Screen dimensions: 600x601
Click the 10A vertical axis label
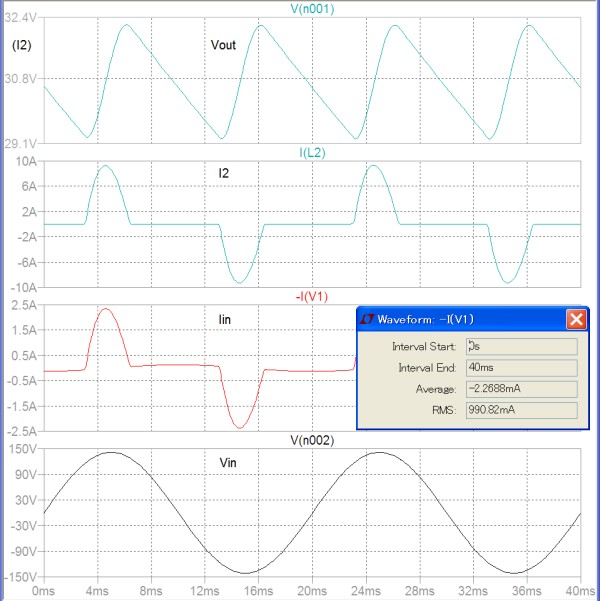(25, 161)
